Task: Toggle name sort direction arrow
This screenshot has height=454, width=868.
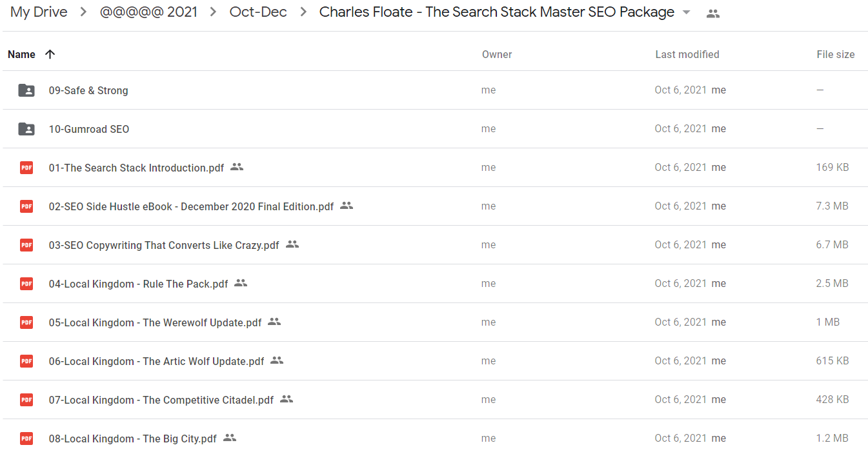Action: (x=50, y=54)
